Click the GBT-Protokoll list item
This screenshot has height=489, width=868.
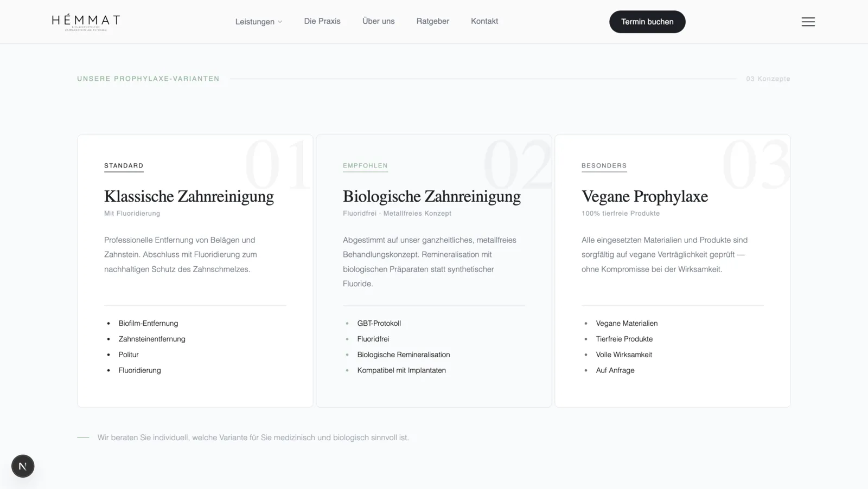pyautogui.click(x=379, y=323)
